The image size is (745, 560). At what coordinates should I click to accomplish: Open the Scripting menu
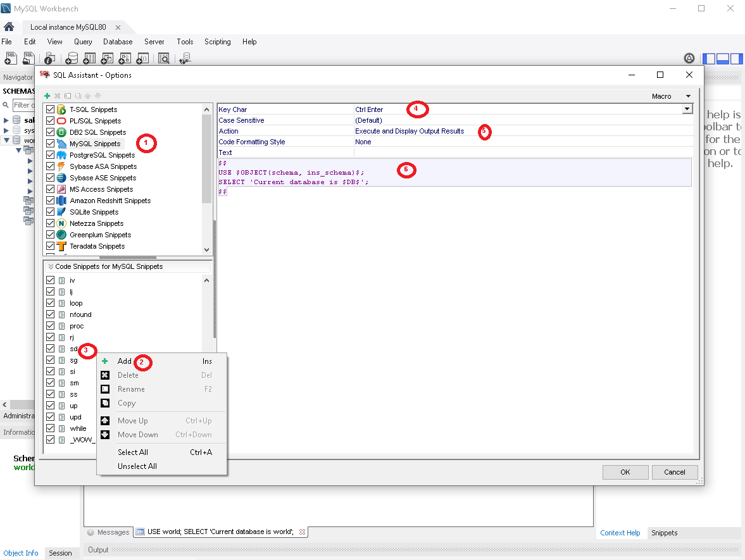[x=218, y=42]
